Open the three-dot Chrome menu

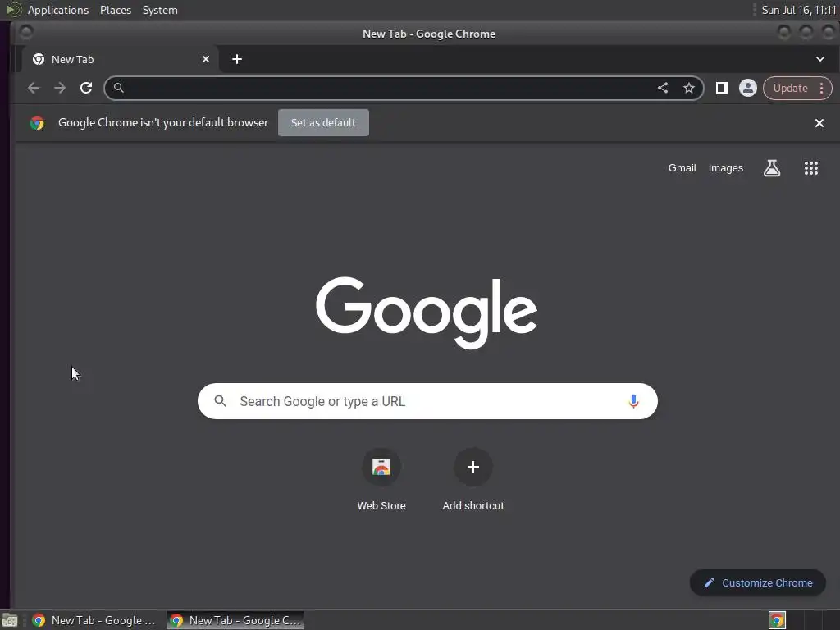822,88
